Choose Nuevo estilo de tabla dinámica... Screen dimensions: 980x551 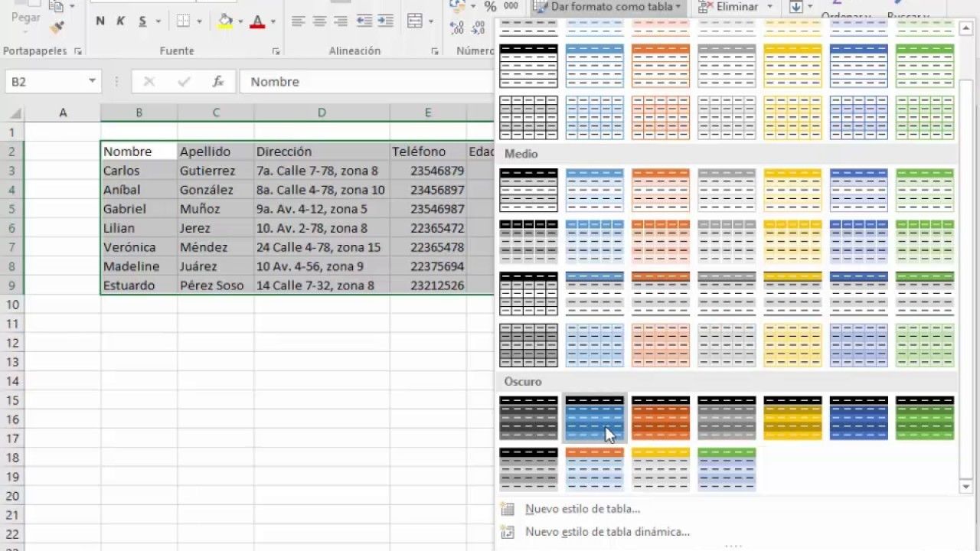607,532
